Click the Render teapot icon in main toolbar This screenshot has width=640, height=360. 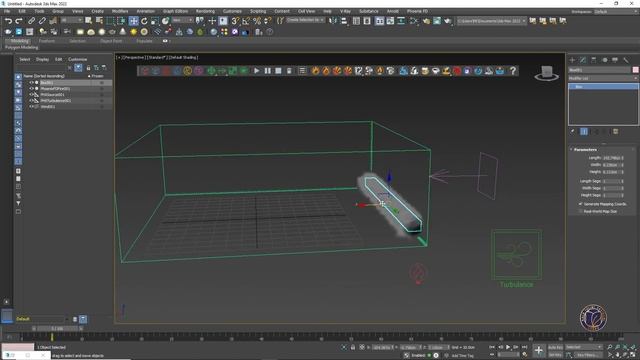click(448, 21)
